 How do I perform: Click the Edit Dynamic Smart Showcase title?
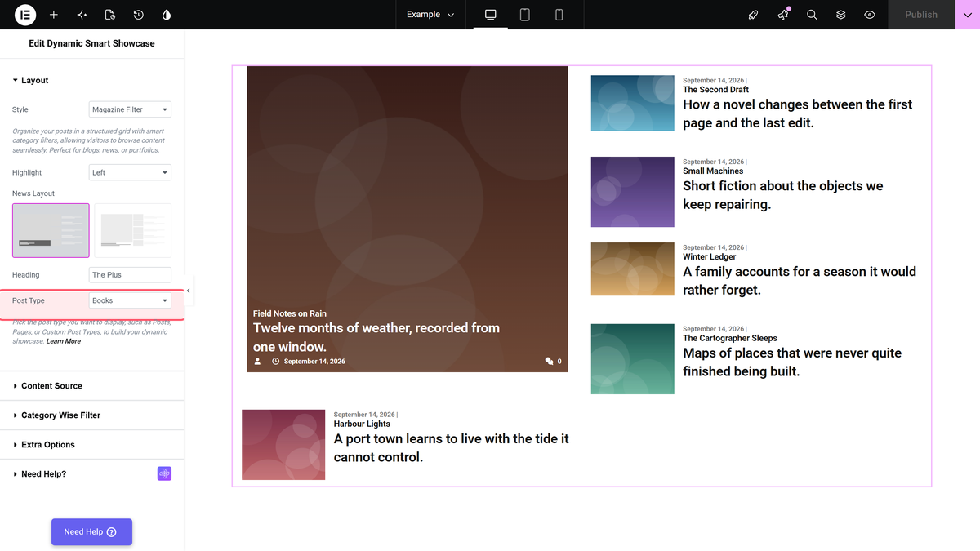(x=91, y=43)
